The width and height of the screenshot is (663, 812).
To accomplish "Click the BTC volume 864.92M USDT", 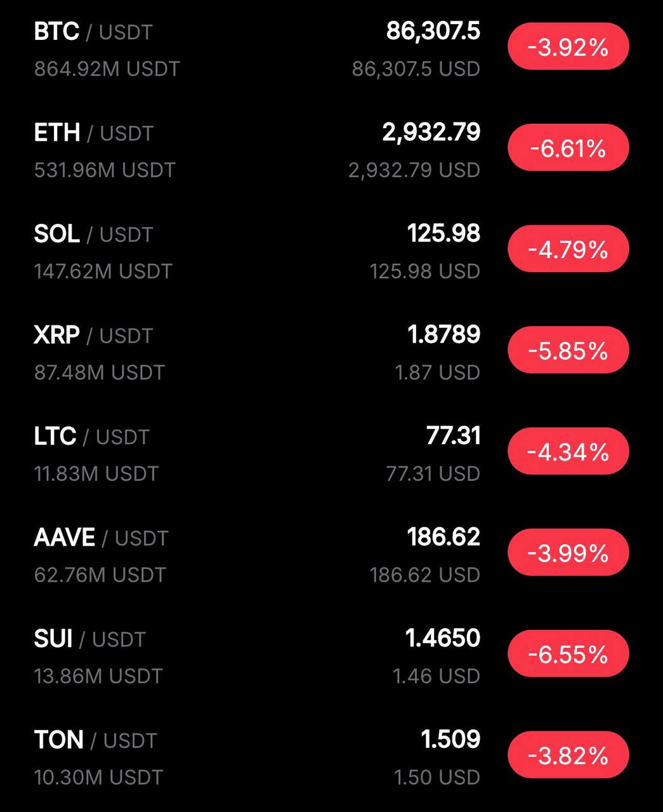I will (107, 69).
